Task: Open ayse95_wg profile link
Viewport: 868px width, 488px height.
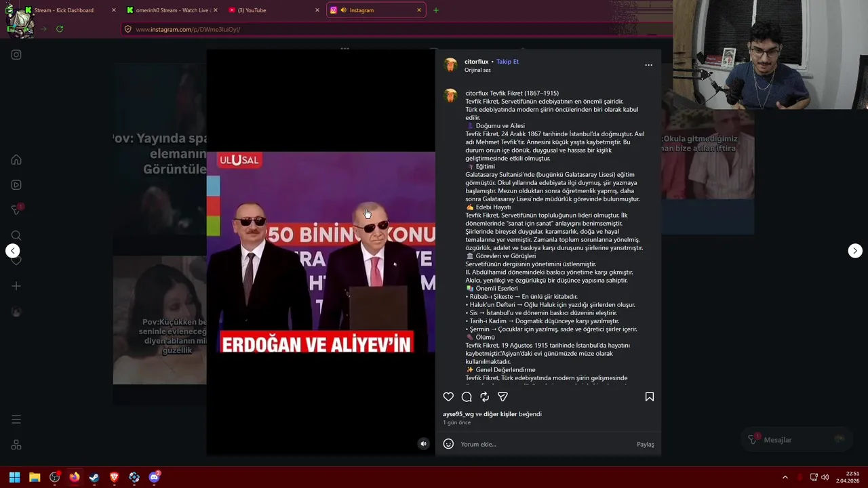Action: click(x=458, y=414)
